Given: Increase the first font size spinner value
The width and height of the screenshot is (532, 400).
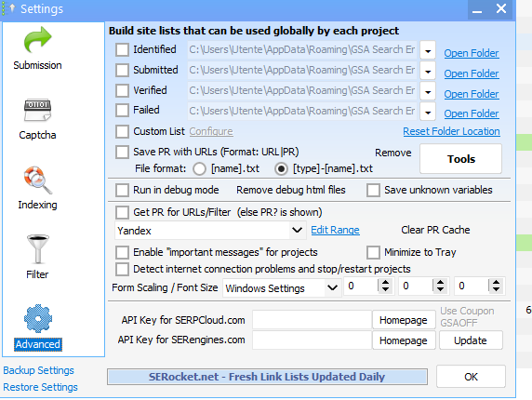Looking at the screenshot, I should [x=385, y=282].
